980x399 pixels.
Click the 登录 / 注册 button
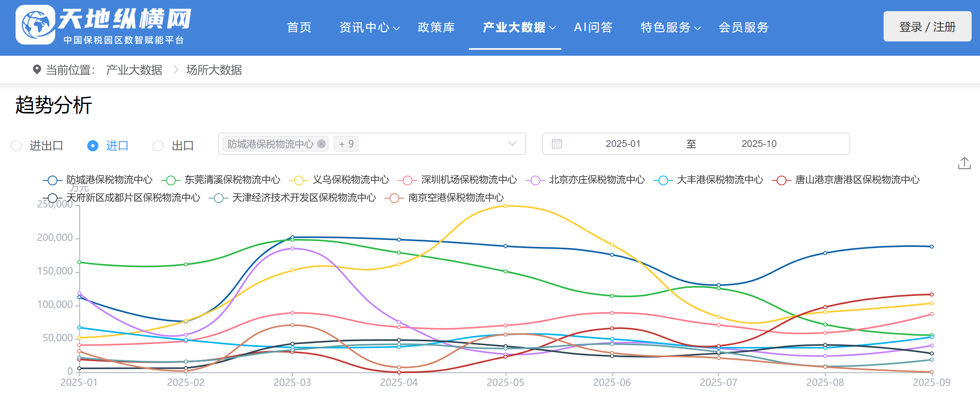(x=927, y=27)
